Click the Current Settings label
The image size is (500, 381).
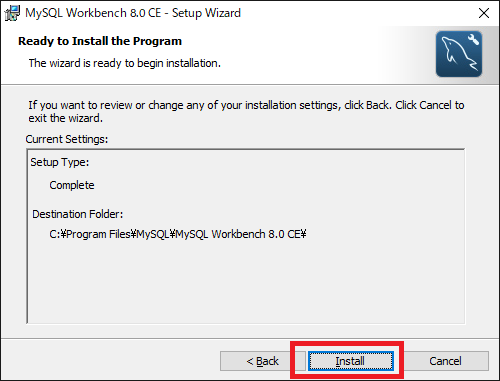click(67, 139)
